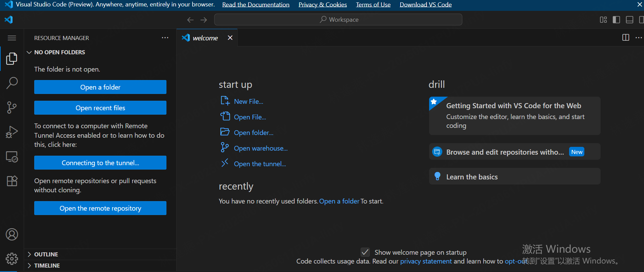Click the New File... link

pos(248,101)
